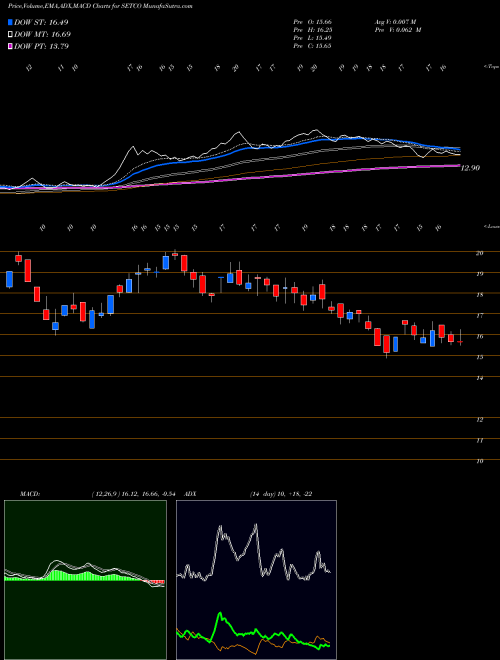Click the MACD '(12,26,9) 16.12, 16.66, -0.54' values
The width and height of the screenshot is (500, 660).
click(x=136, y=494)
